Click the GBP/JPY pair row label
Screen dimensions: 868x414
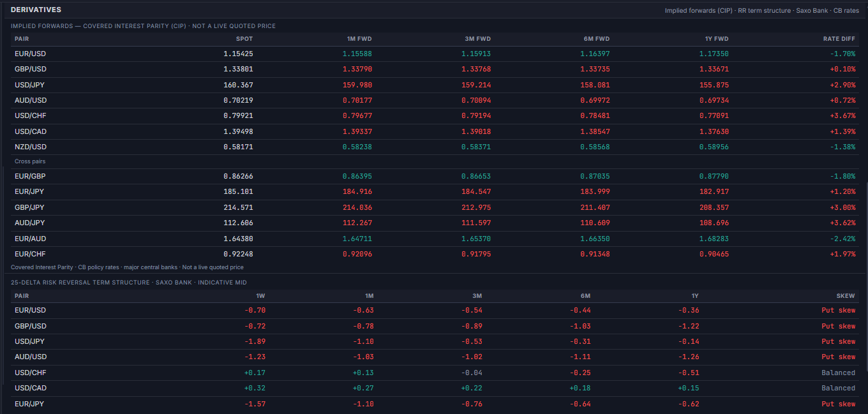pyautogui.click(x=30, y=207)
